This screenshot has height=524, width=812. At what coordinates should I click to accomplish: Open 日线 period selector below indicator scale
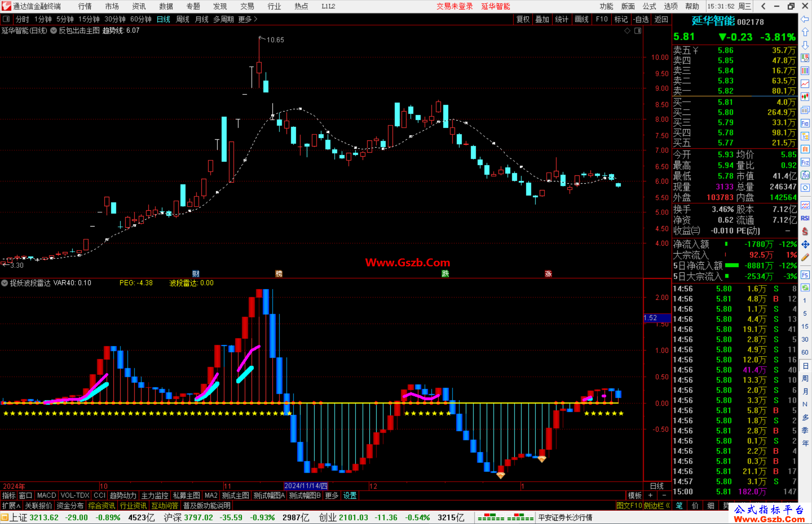click(657, 486)
